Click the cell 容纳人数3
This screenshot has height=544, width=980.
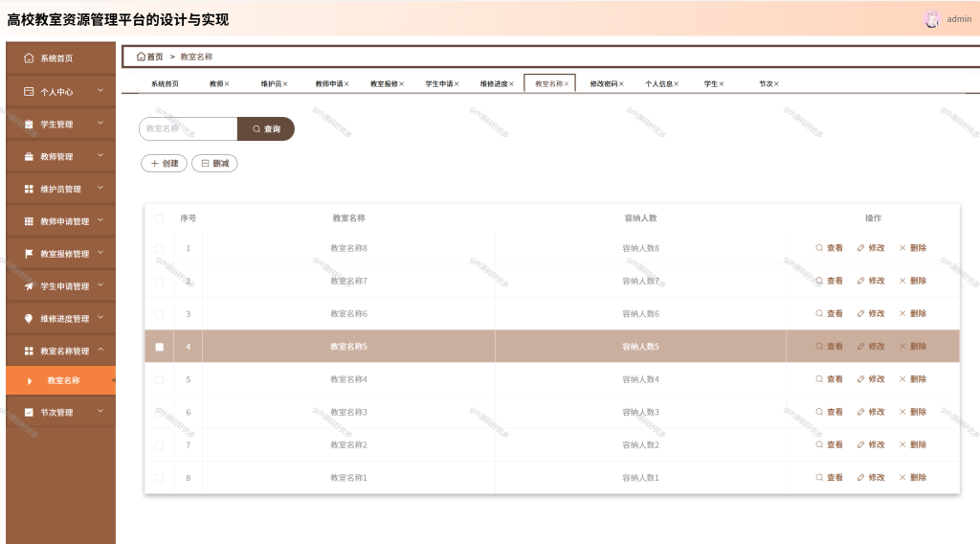(640, 413)
